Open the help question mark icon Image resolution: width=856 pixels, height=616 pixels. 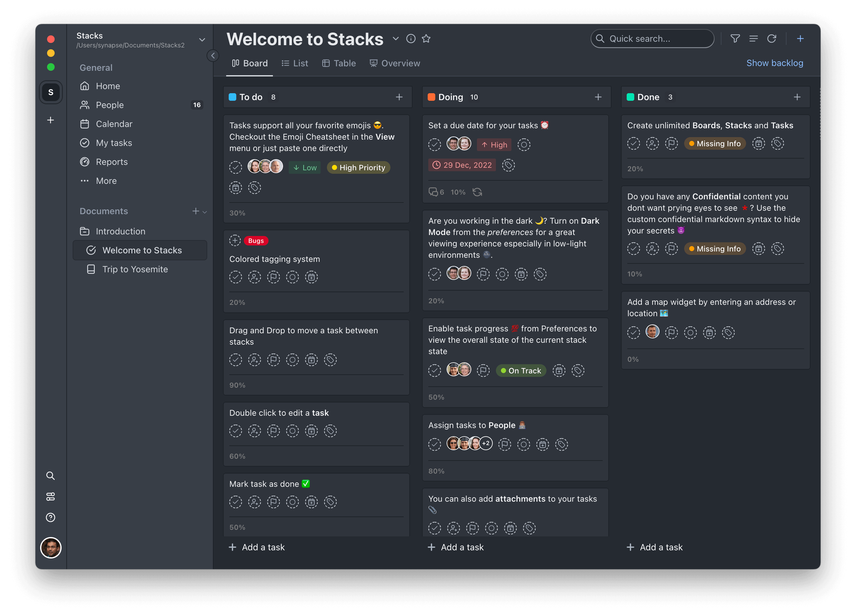(x=51, y=517)
